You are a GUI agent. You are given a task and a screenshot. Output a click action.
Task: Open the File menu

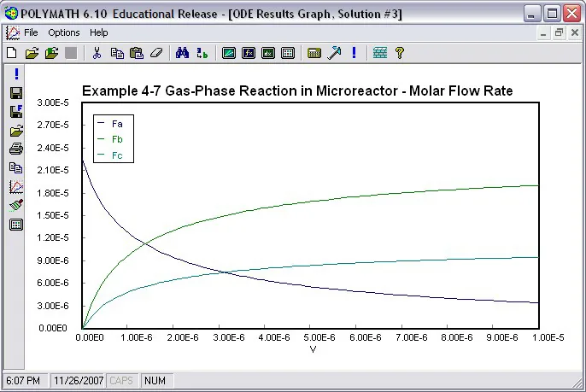(x=31, y=33)
